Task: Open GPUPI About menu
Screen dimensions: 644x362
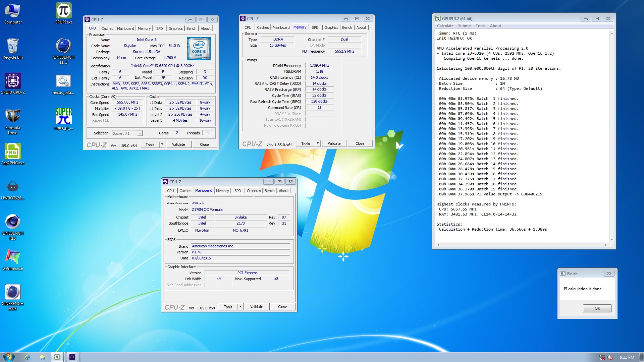Action: coord(495,26)
